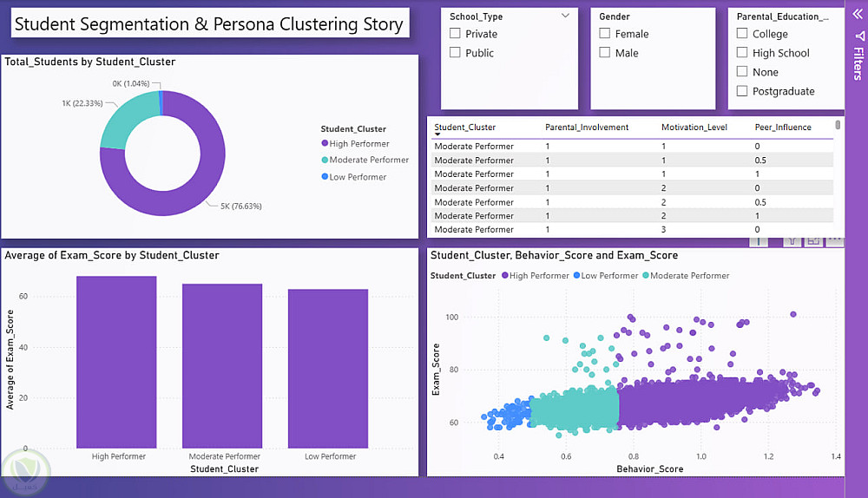Viewport: 868px width, 498px height.
Task: Expand the Filters pane with double-chevron icon
Action: click(858, 14)
